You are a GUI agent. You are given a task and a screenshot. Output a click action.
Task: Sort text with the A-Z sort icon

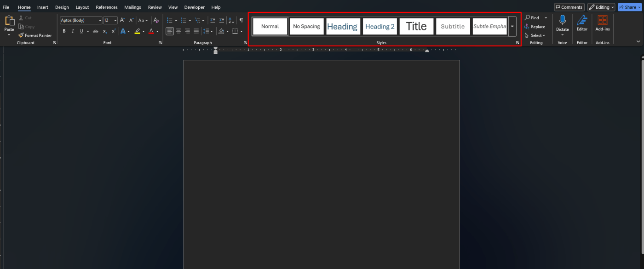click(x=231, y=20)
